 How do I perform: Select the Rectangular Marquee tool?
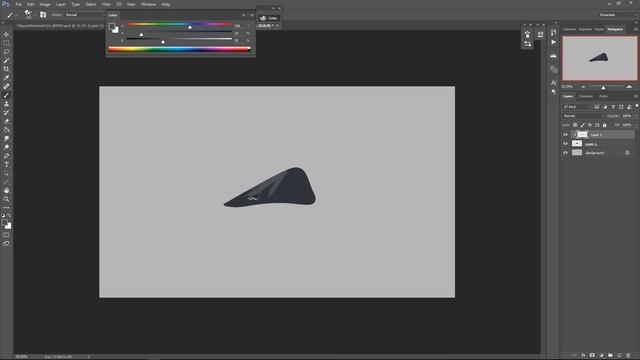[6, 43]
